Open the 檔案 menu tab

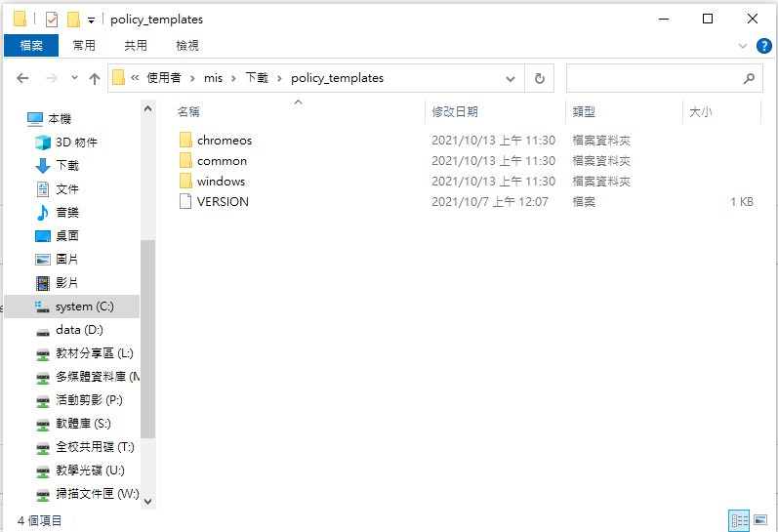point(31,46)
